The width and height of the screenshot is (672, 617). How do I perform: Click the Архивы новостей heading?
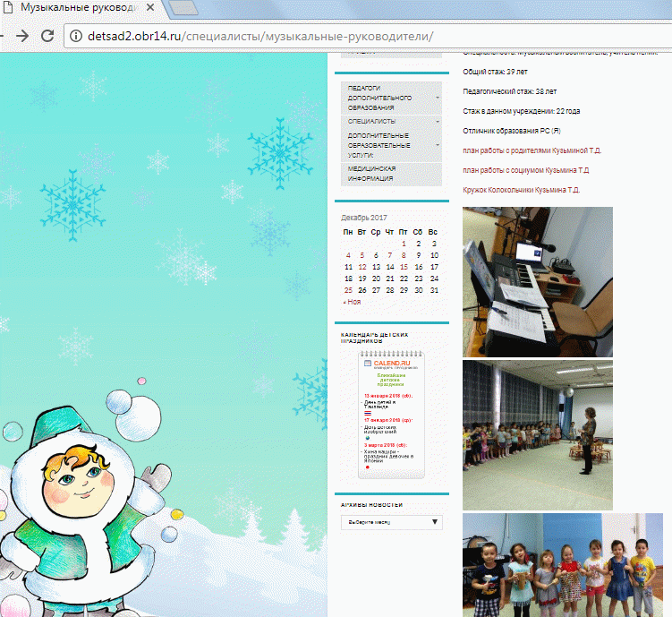coord(371,505)
